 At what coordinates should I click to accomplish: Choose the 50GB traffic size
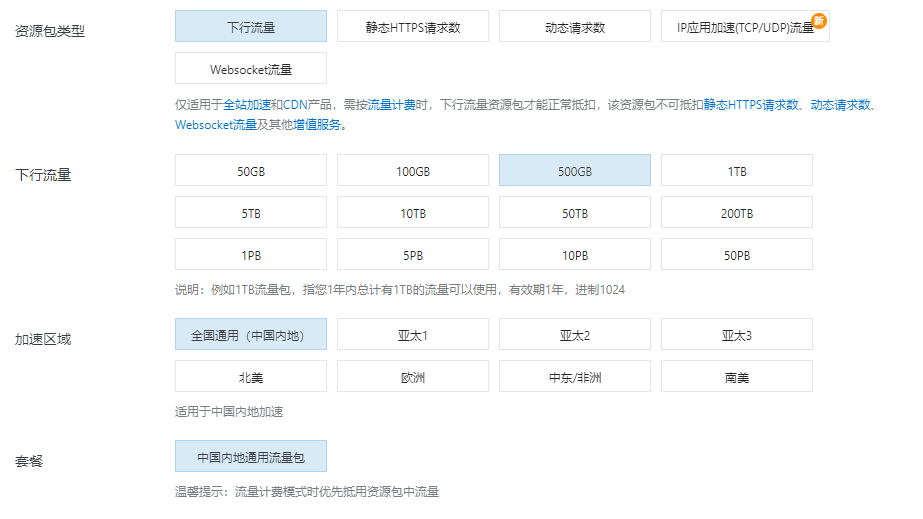click(x=250, y=171)
